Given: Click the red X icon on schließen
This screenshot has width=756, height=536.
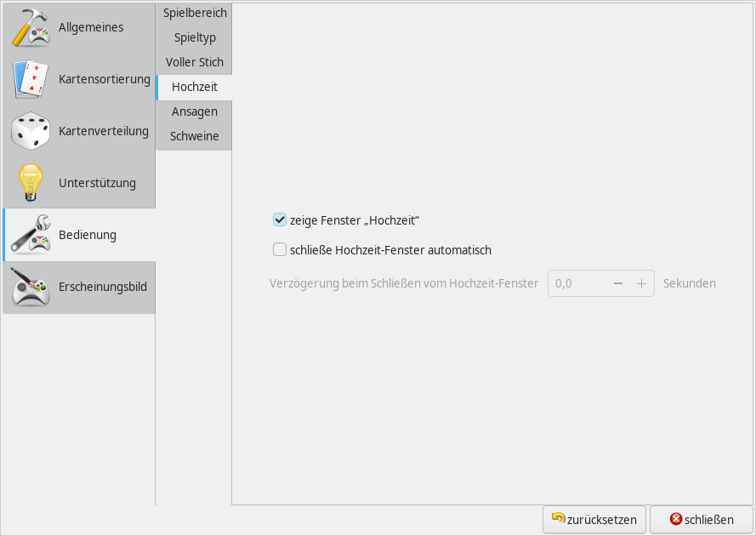Looking at the screenshot, I should tap(676, 519).
